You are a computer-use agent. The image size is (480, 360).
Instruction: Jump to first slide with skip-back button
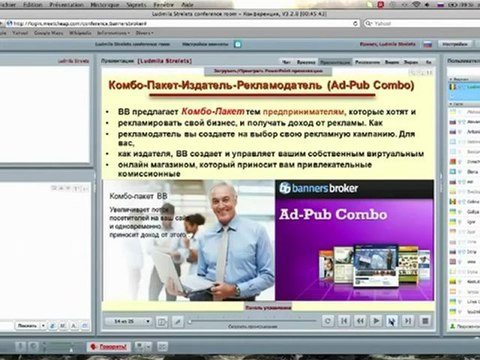(x=344, y=321)
